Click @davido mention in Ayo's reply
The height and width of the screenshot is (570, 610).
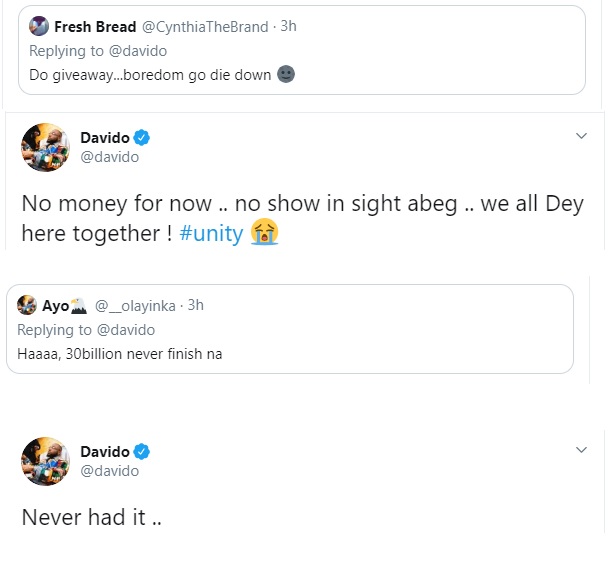[x=126, y=330]
